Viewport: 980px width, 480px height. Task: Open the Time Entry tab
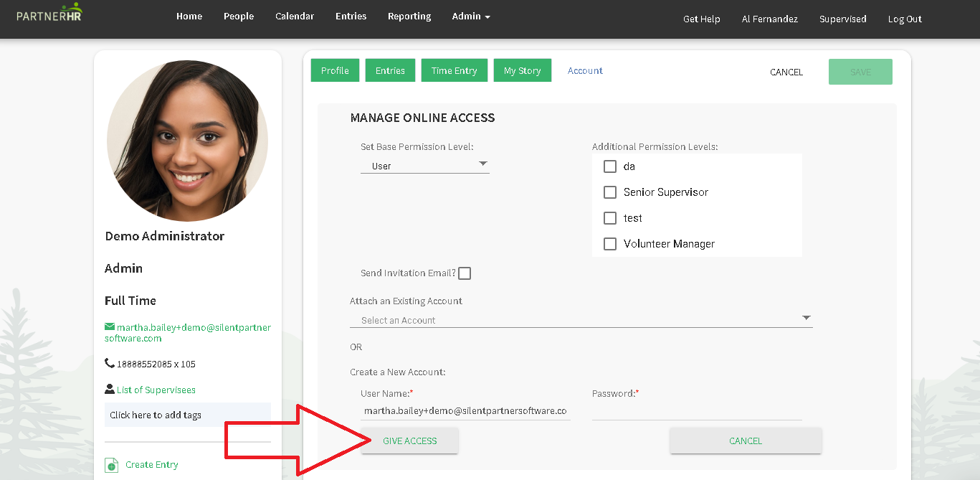click(x=455, y=70)
